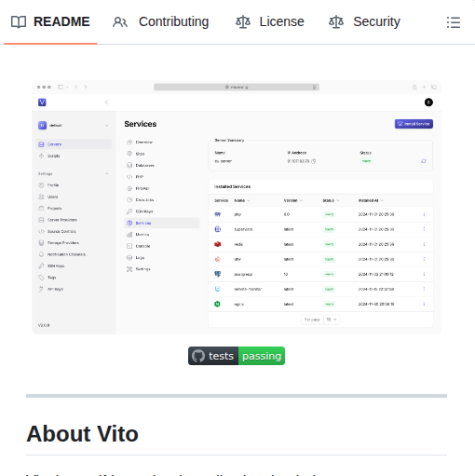Click the Projects icon in the sidebar
Screen dimensions: 475x476
pyautogui.click(x=41, y=208)
